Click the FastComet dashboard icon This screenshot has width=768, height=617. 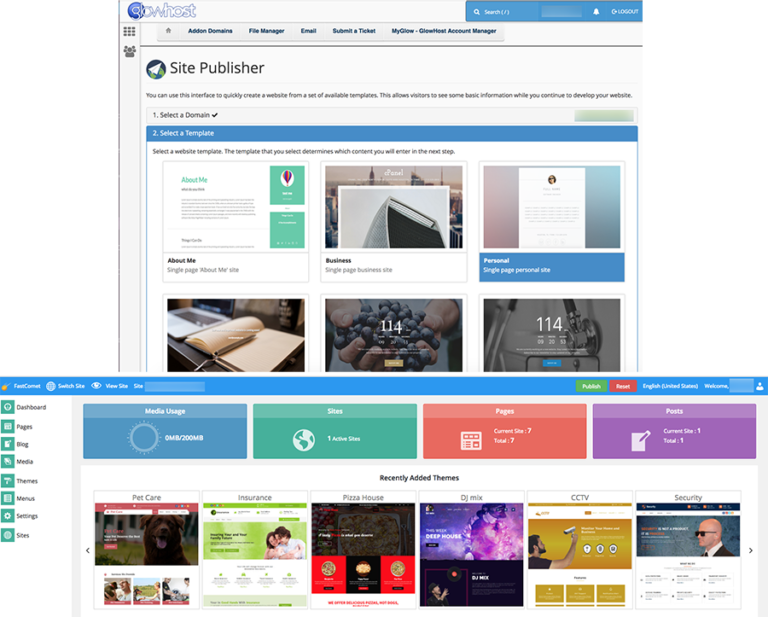point(8,407)
